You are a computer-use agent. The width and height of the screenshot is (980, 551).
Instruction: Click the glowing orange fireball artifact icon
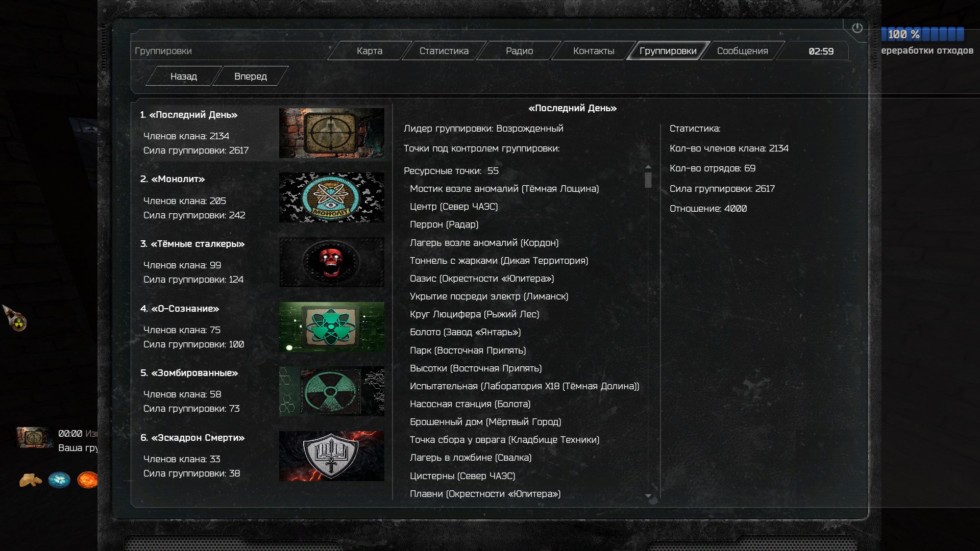(x=87, y=480)
